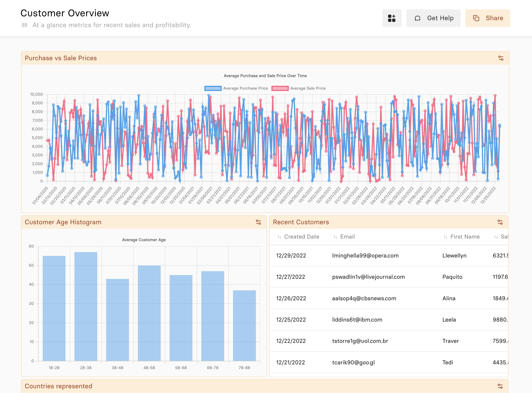This screenshot has height=393, width=532.
Task: Click first name Traver
Action: [x=450, y=341]
